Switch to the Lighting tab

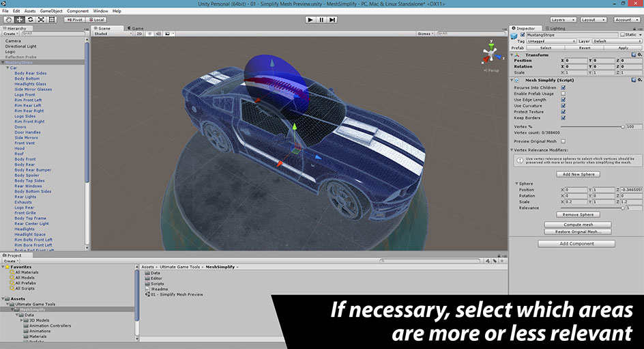coord(555,29)
